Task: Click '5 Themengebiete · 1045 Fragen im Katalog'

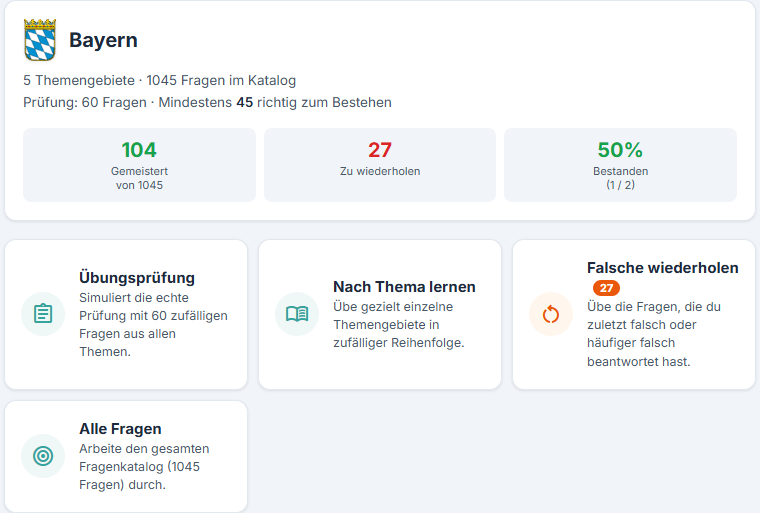Action: [x=159, y=80]
